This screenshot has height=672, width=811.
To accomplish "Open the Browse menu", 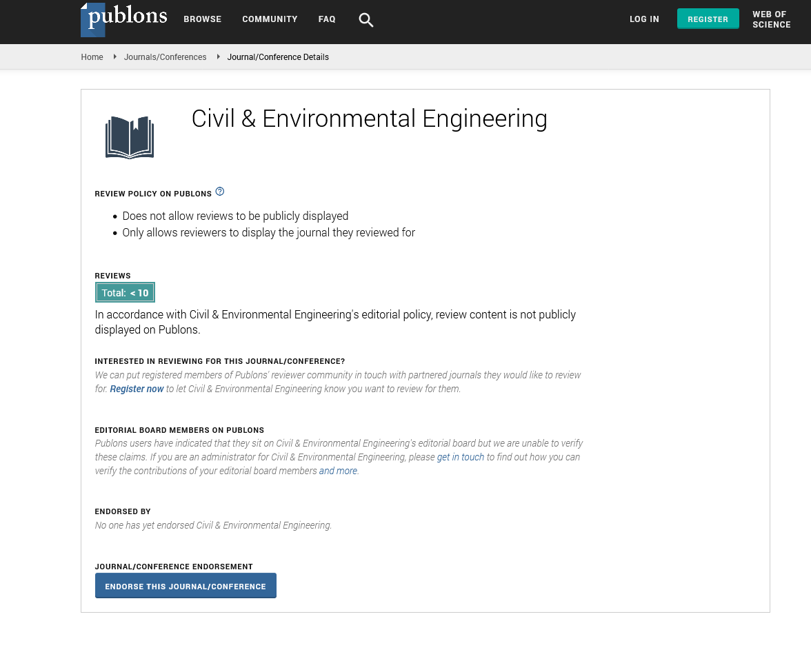I will [x=202, y=19].
